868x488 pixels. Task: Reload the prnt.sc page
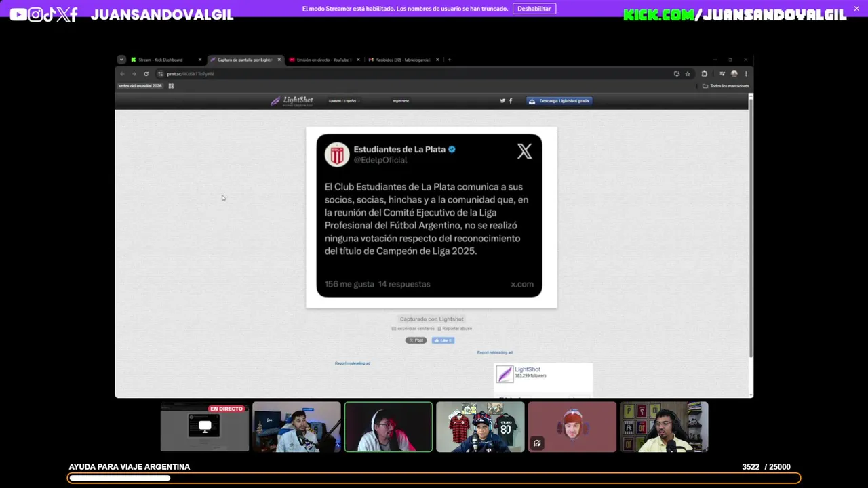pos(146,74)
